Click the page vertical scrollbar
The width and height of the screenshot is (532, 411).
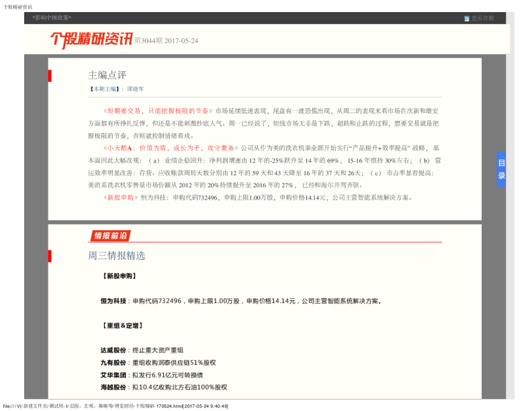tap(511, 205)
